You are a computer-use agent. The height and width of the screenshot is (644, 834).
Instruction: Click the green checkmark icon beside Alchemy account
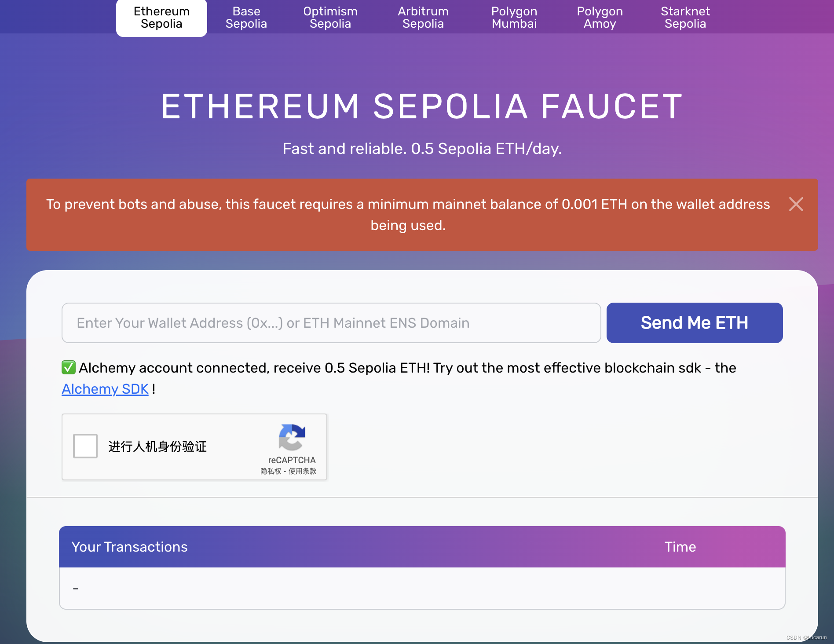point(69,367)
